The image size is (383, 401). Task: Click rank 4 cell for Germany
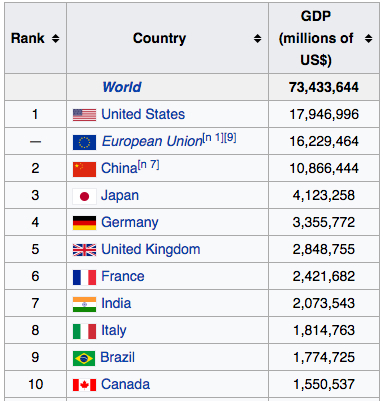pyautogui.click(x=35, y=223)
